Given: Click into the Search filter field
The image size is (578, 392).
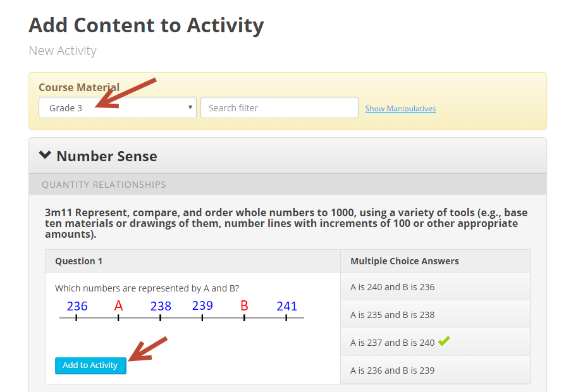Looking at the screenshot, I should [280, 107].
